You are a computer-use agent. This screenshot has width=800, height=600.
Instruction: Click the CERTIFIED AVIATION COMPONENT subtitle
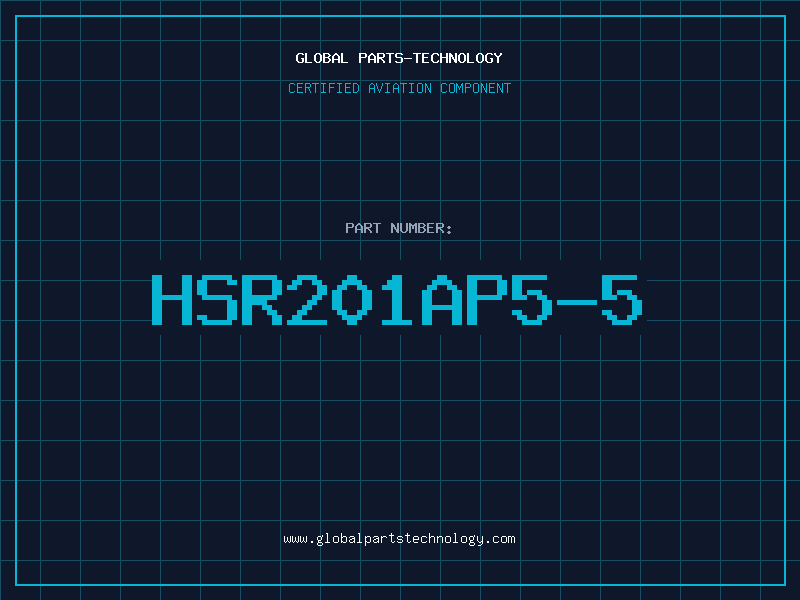click(x=399, y=88)
